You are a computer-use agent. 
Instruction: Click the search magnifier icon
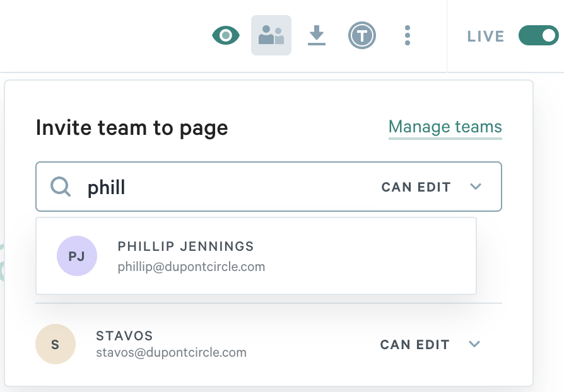[x=61, y=187]
